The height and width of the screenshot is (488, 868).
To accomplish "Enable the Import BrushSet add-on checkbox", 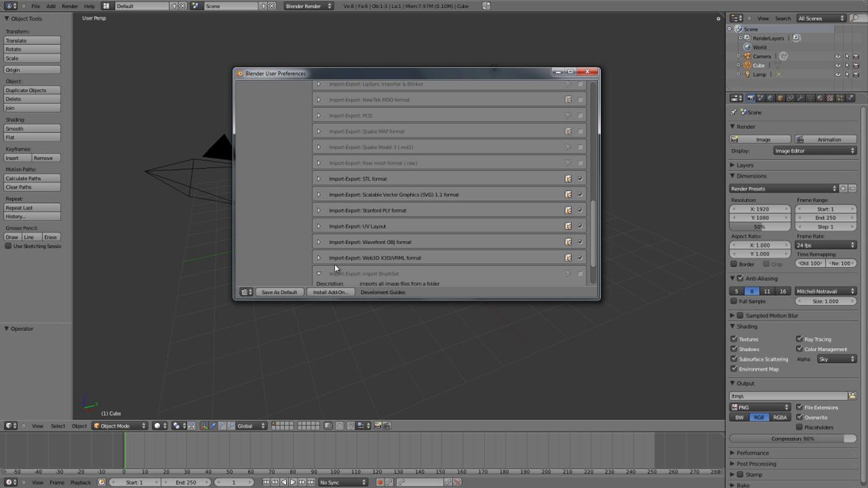I will (580, 274).
